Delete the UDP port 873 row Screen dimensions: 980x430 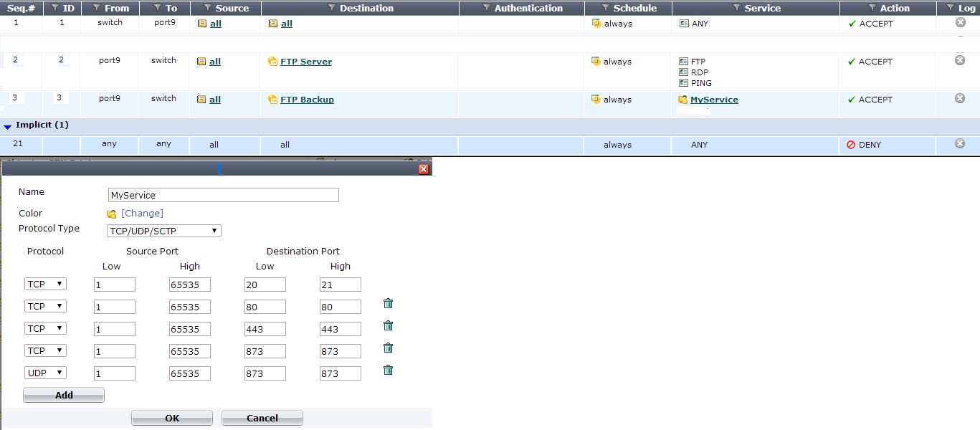pos(388,370)
